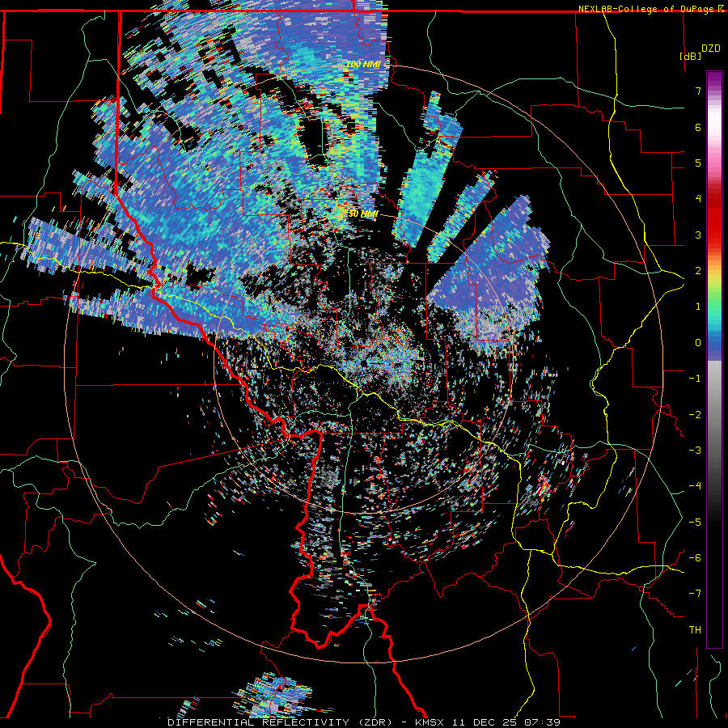Click the radar site center dot
The image size is (728, 728).
[363, 362]
